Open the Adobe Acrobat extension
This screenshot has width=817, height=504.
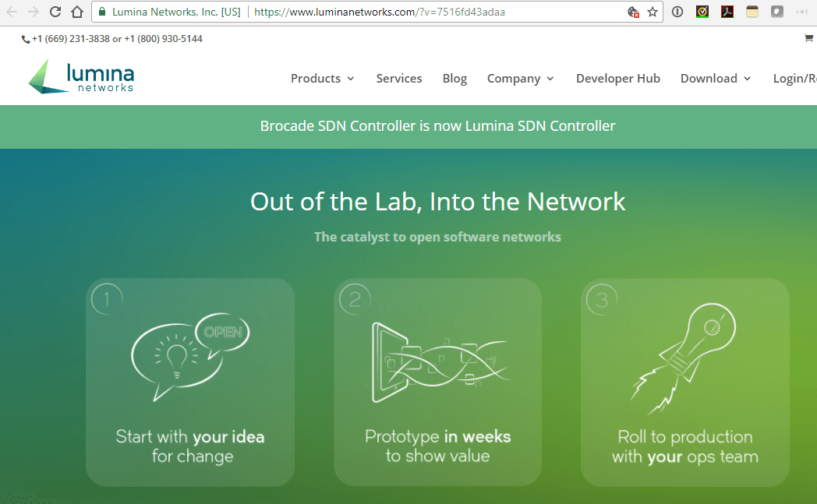coord(727,12)
